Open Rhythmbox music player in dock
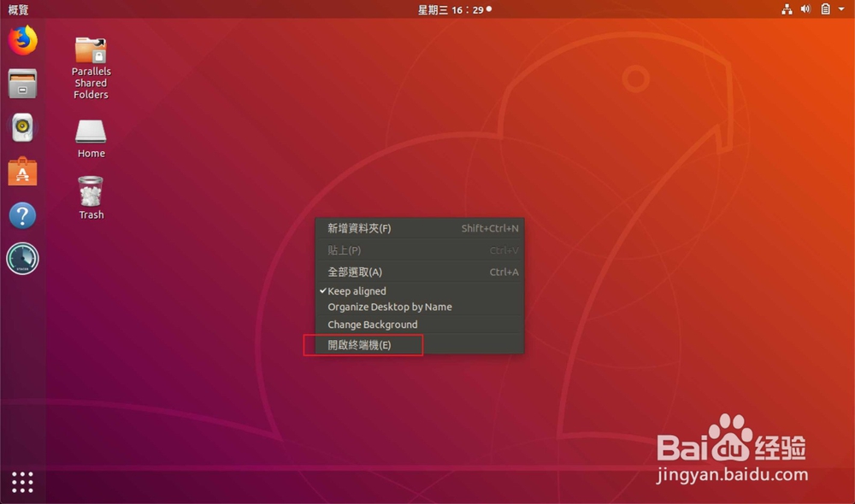Screen dimensions: 855x504 click(x=22, y=127)
